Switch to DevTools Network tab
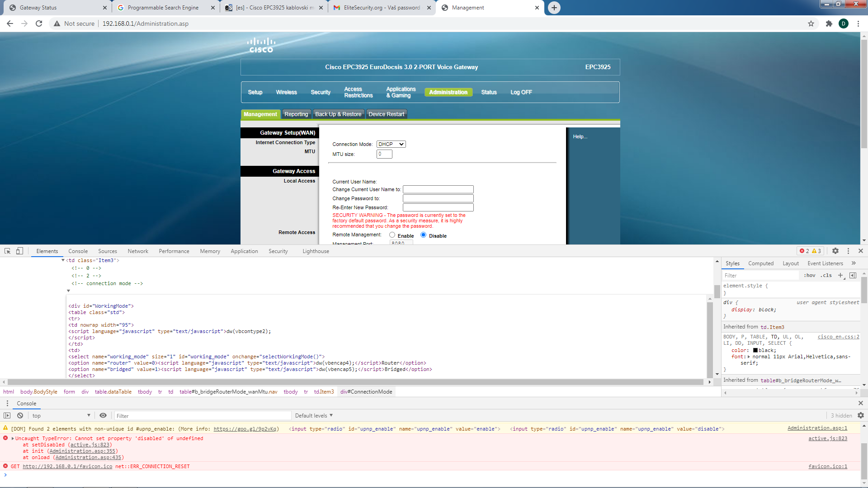 pyautogui.click(x=138, y=251)
